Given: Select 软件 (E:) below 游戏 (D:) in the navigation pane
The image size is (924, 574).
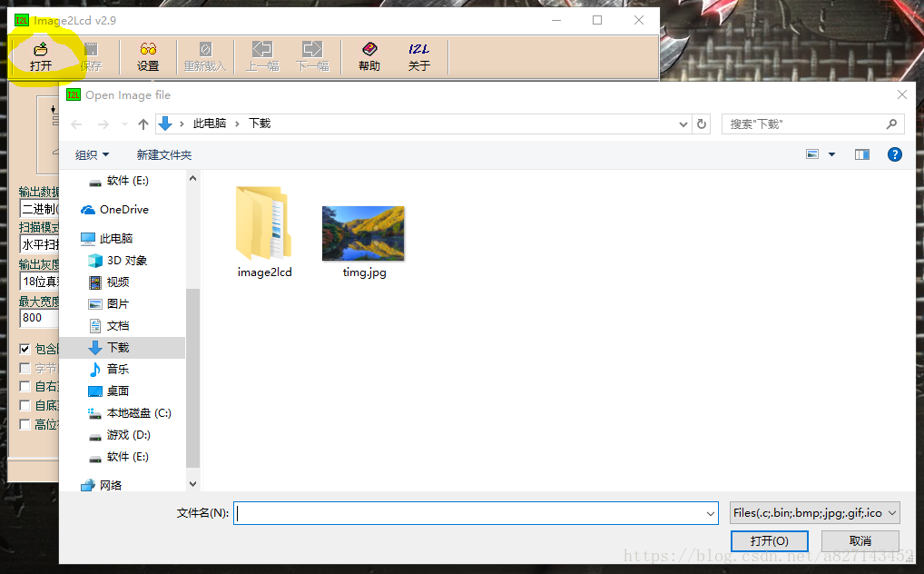Looking at the screenshot, I should point(122,457).
